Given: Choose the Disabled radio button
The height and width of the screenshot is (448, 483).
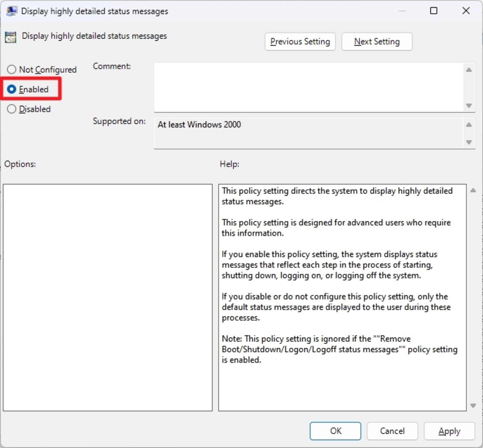Looking at the screenshot, I should point(12,109).
